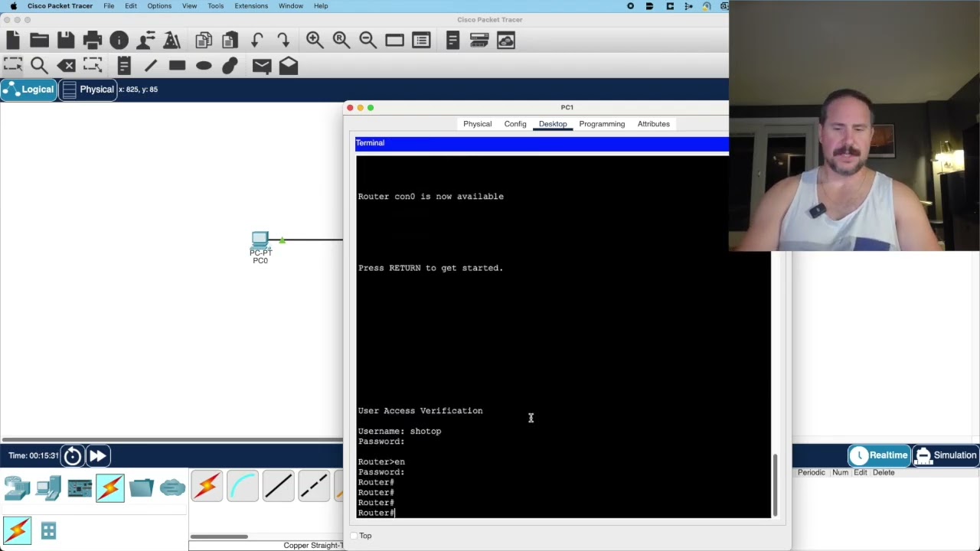This screenshot has width=980, height=551.
Task: Open the custom devices dialog icon
Action: click(x=421, y=40)
